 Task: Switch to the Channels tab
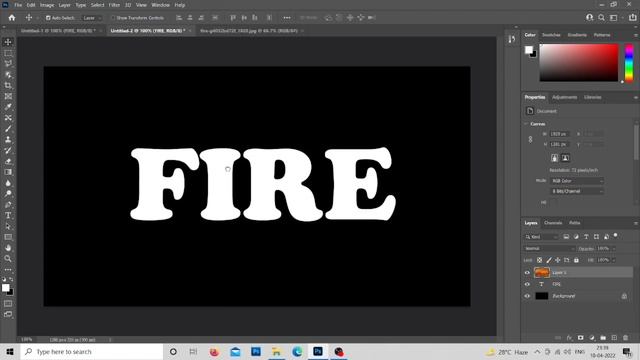click(x=553, y=223)
